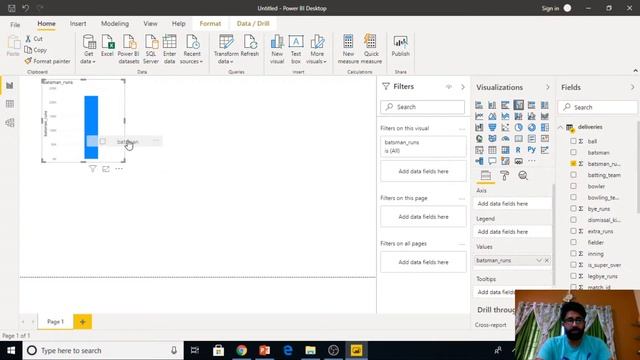
Task: Create a New measure
Action: pos(348,49)
